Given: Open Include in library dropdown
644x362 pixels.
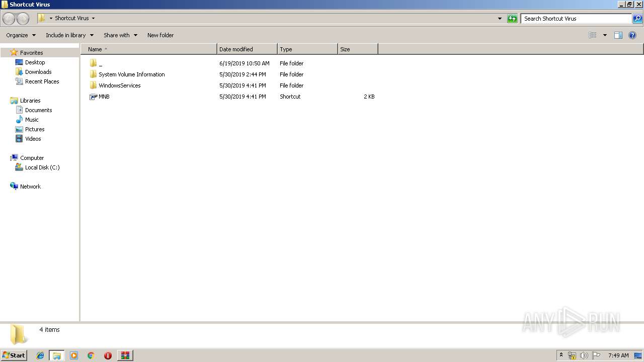Looking at the screenshot, I should pyautogui.click(x=69, y=35).
